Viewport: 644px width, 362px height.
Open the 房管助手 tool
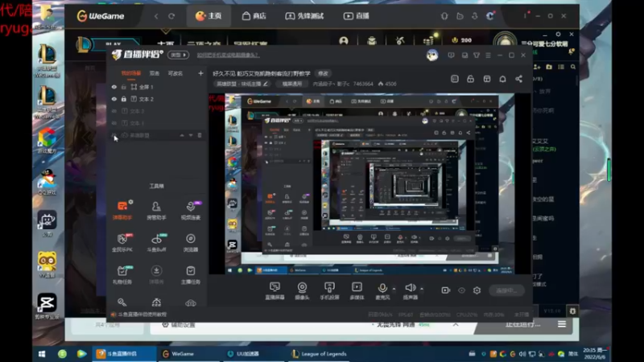[156, 210]
